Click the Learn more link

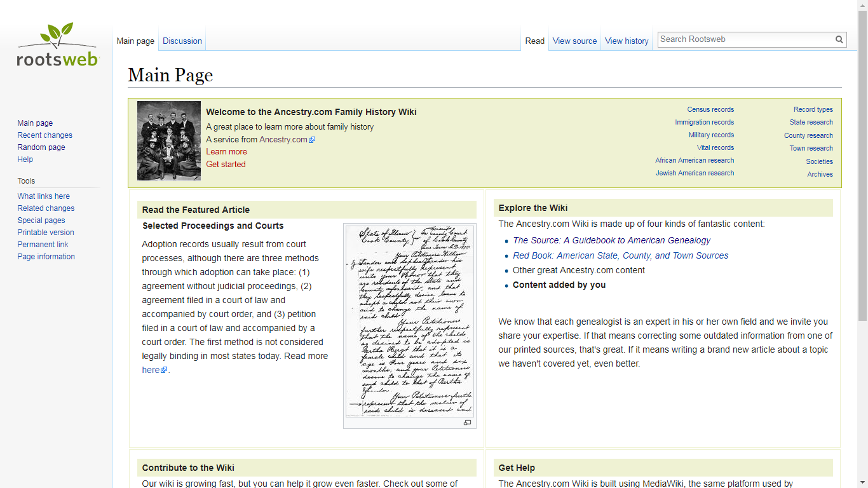click(x=226, y=151)
